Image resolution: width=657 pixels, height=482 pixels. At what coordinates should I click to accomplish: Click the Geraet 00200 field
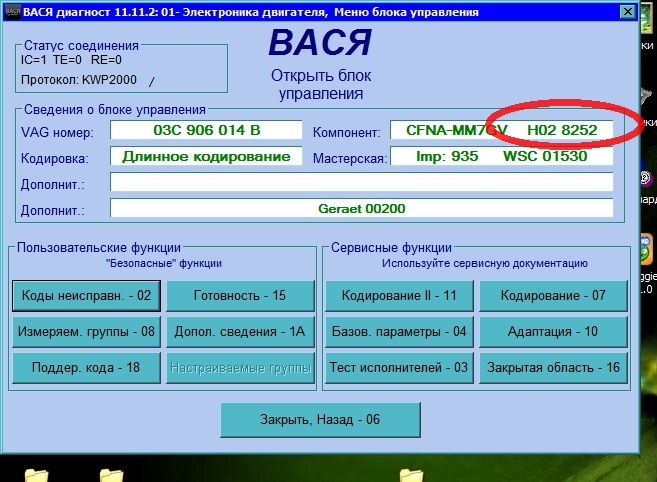click(x=361, y=208)
